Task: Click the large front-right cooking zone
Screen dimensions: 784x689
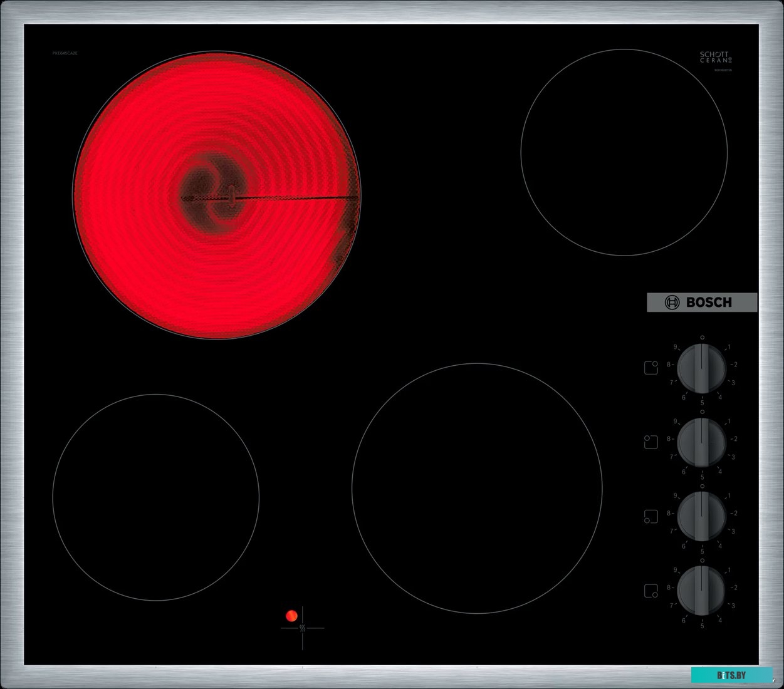Action: coord(476,488)
